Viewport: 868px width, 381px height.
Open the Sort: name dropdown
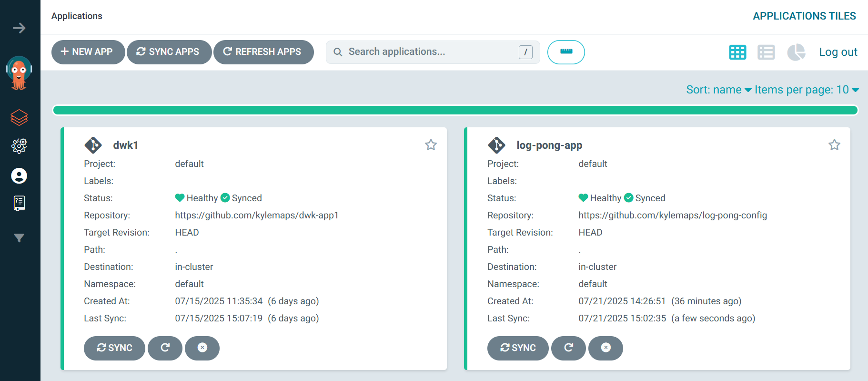pos(719,90)
